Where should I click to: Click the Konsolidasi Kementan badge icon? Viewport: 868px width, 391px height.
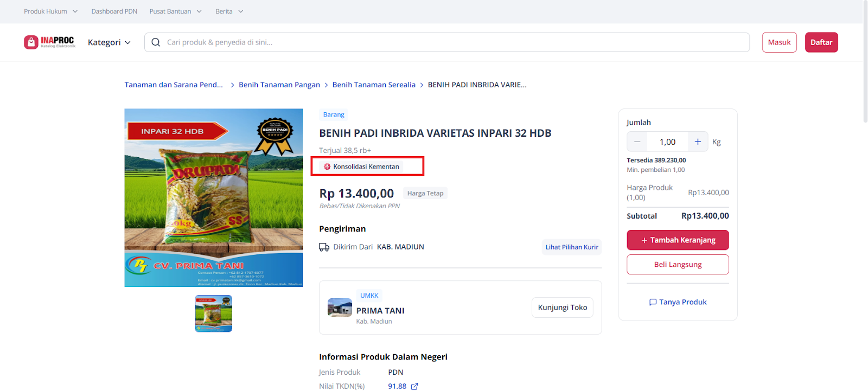click(327, 166)
